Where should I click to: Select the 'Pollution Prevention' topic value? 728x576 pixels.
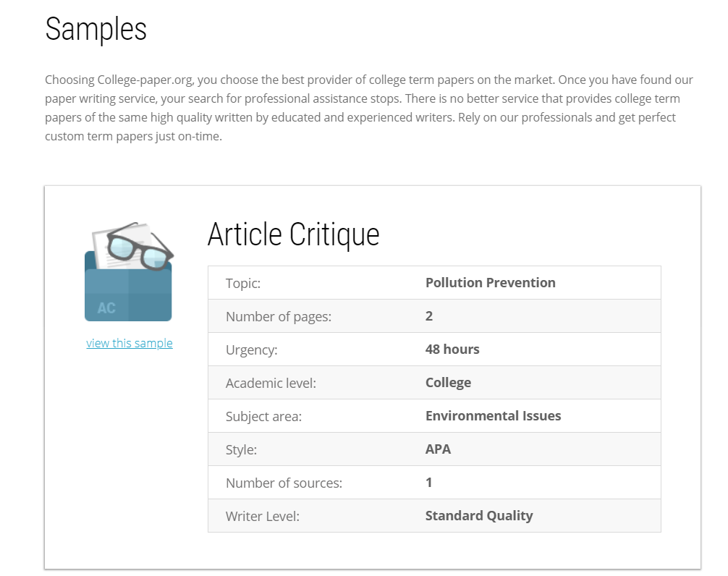[491, 283]
